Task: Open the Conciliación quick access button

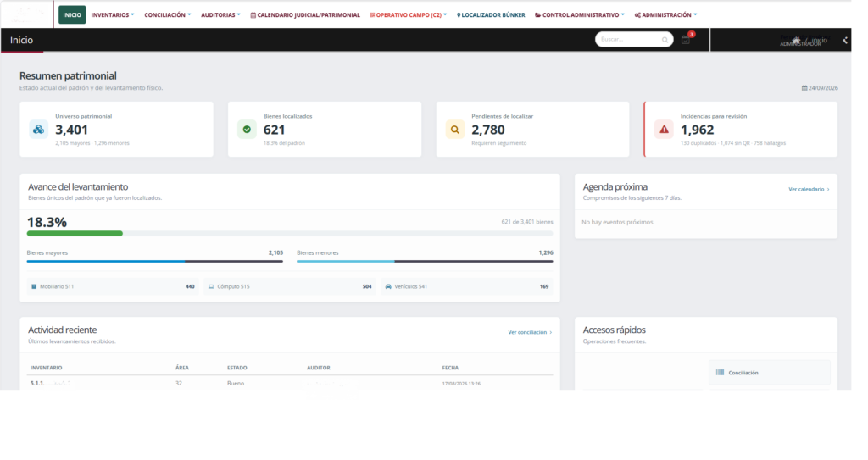Action: point(770,373)
